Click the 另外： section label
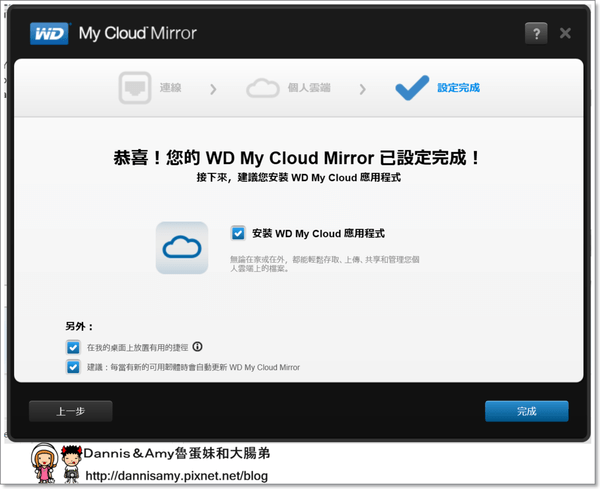The height and width of the screenshot is (489, 600). tap(79, 326)
